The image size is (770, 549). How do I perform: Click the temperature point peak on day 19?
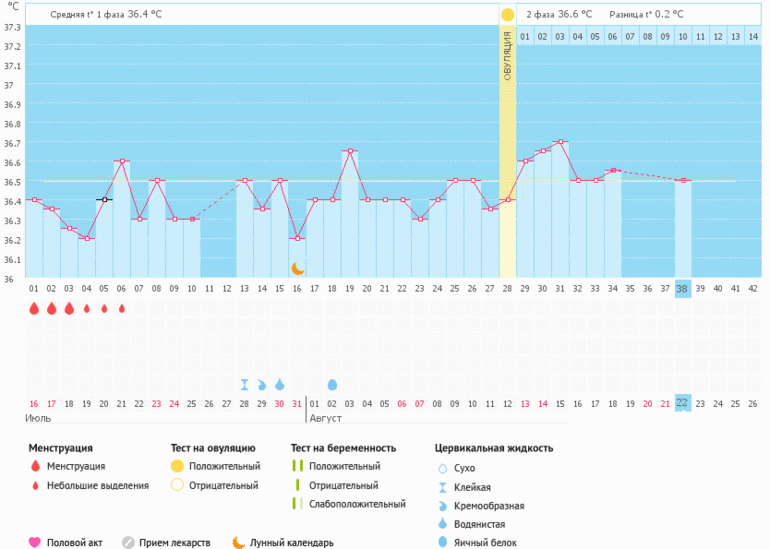349,151
